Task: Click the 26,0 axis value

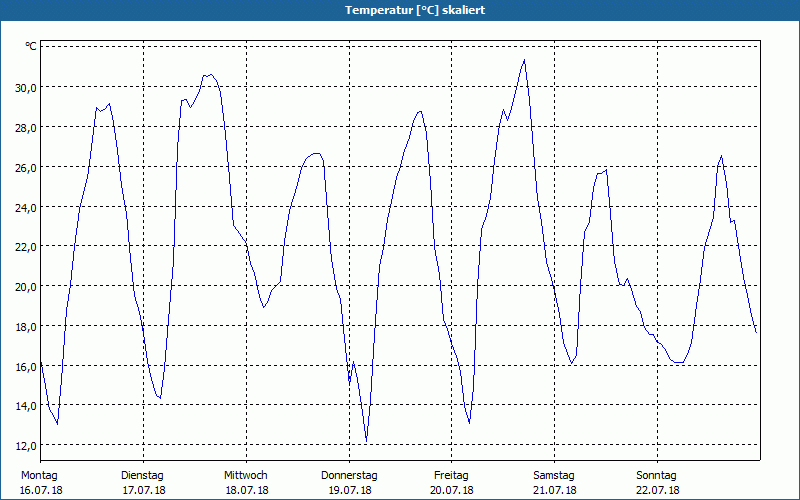Action: (x=26, y=167)
